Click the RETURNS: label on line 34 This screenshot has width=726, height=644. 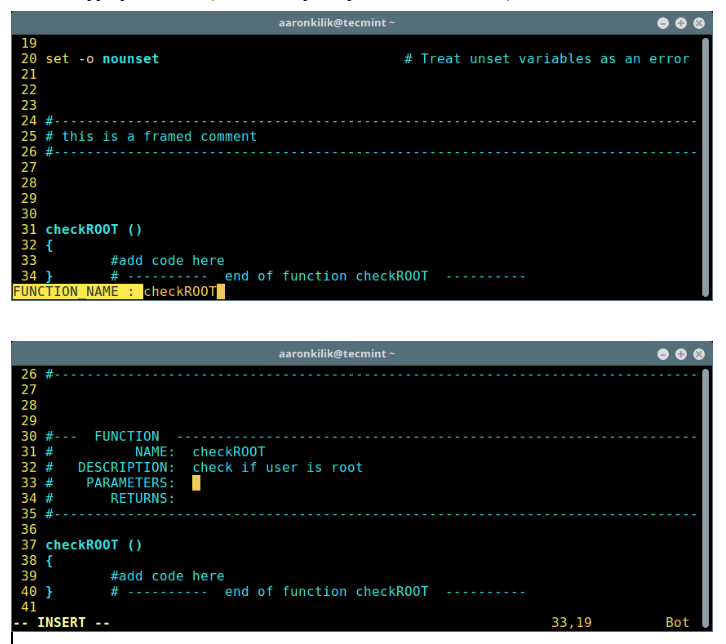pyautogui.click(x=142, y=498)
